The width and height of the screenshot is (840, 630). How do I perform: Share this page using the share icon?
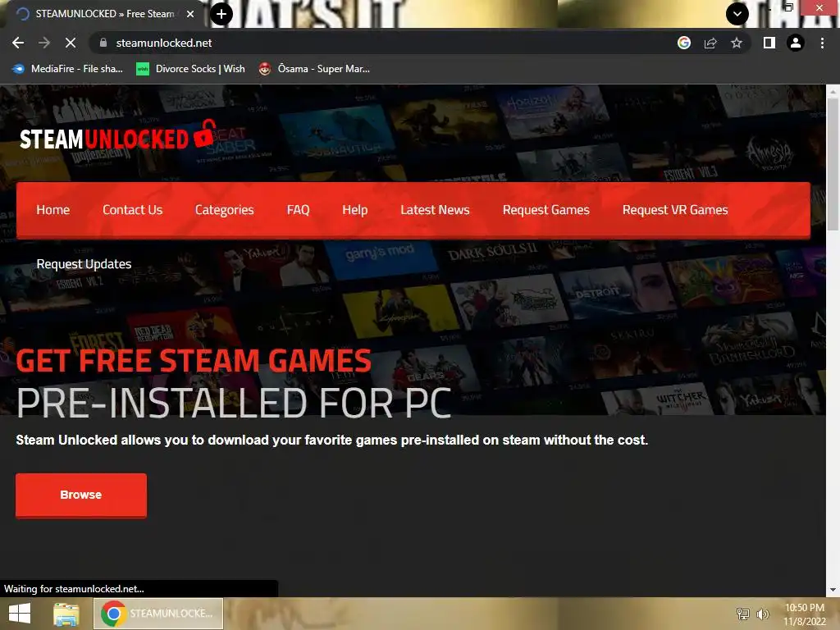[710, 43]
